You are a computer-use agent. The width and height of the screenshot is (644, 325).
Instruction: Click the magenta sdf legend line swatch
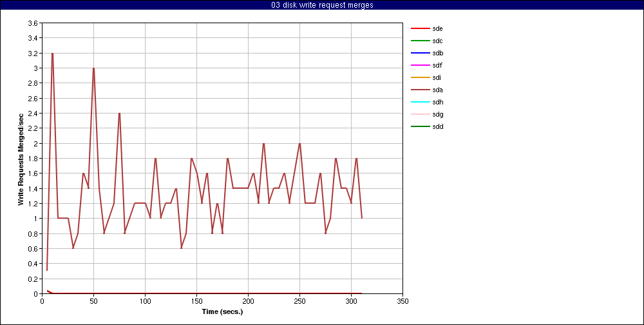coord(420,65)
